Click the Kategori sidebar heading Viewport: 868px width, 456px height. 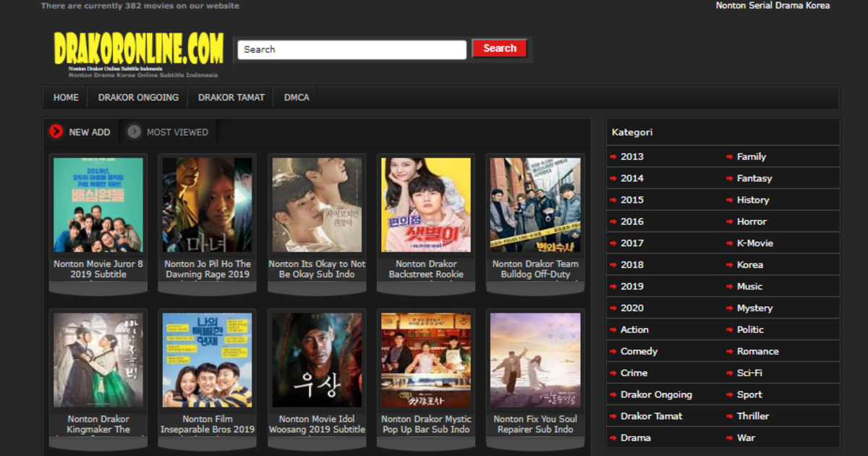coord(632,132)
